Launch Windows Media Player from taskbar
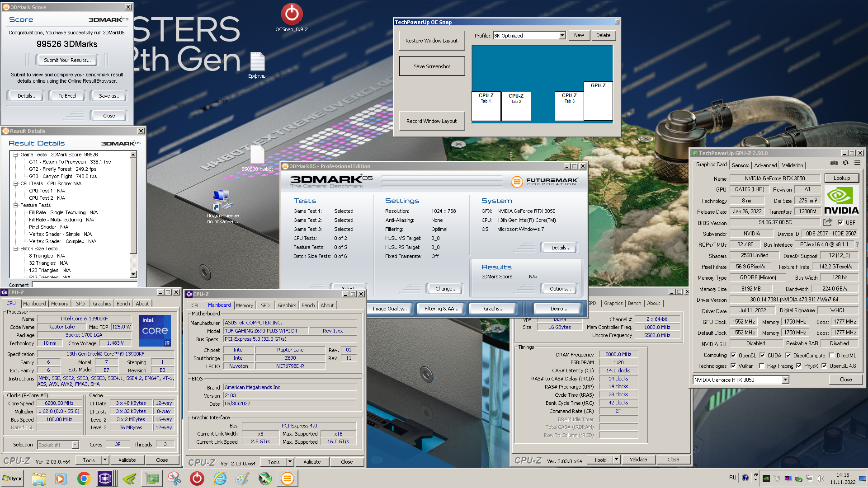This screenshot has width=868, height=488. pyautogui.click(x=61, y=479)
